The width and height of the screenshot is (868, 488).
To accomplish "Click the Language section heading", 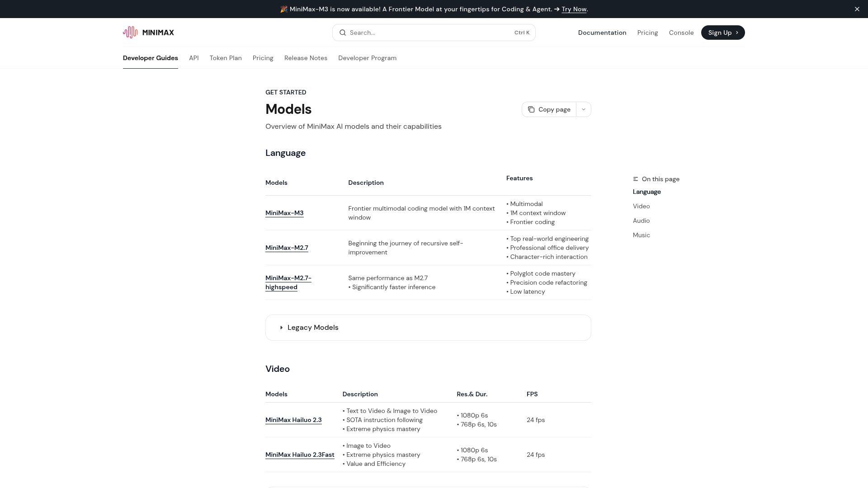I will pyautogui.click(x=285, y=153).
